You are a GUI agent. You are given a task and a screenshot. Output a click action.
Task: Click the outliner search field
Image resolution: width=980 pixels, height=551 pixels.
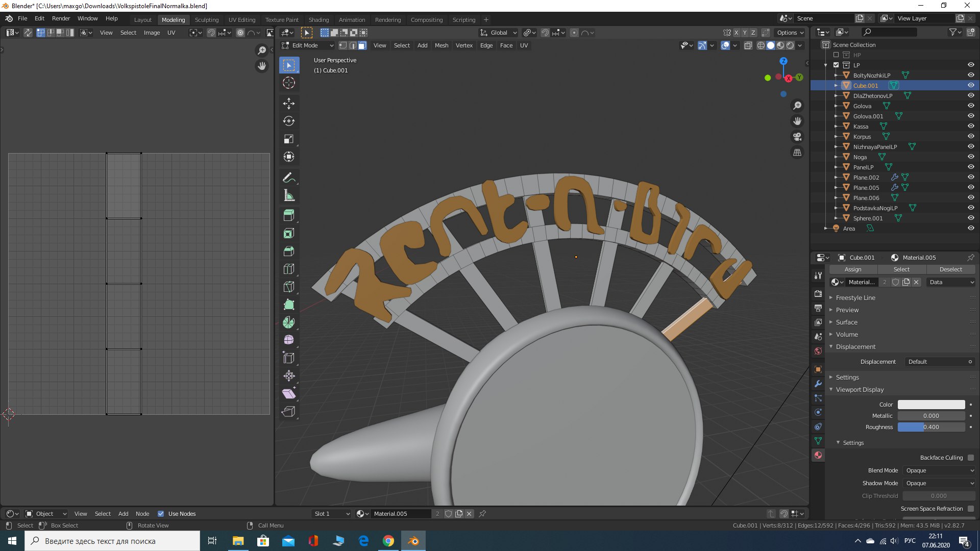pyautogui.click(x=889, y=32)
